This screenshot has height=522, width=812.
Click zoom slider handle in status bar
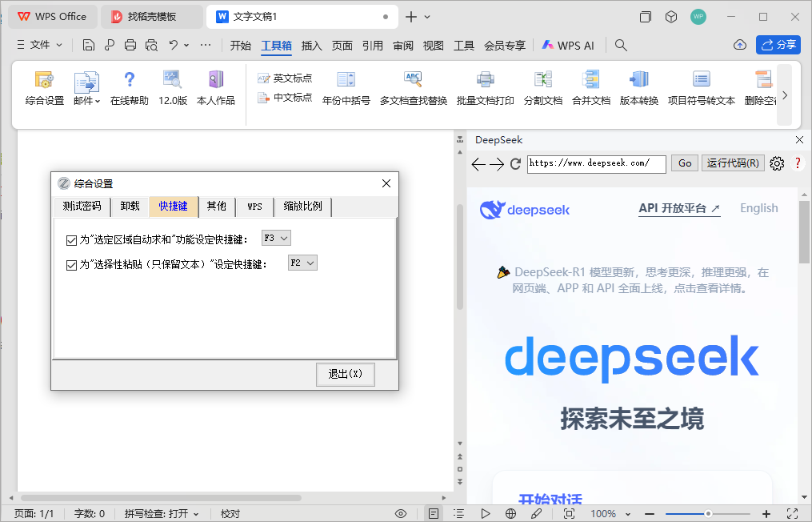pos(708,514)
